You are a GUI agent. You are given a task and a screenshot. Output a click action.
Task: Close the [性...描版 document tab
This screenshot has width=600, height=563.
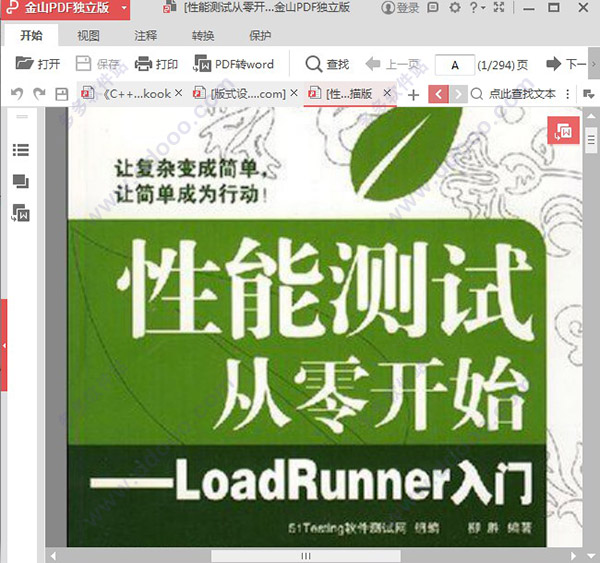coord(387,93)
